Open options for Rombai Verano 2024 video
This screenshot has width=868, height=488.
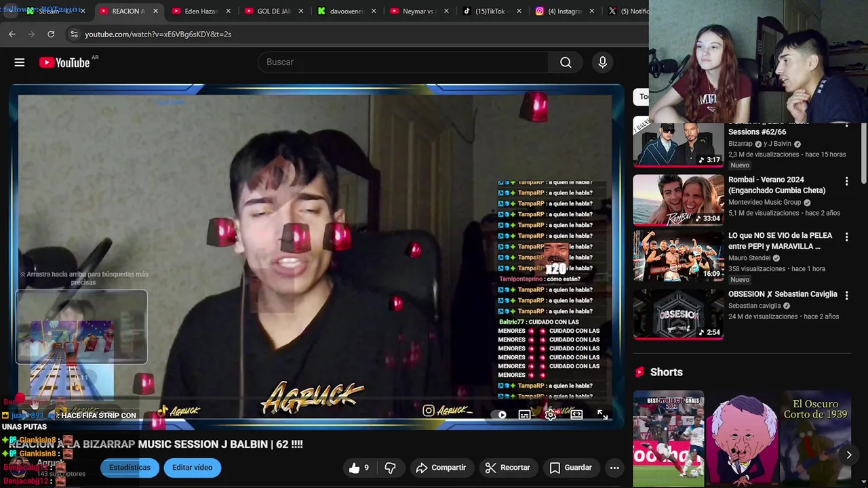pyautogui.click(x=846, y=181)
